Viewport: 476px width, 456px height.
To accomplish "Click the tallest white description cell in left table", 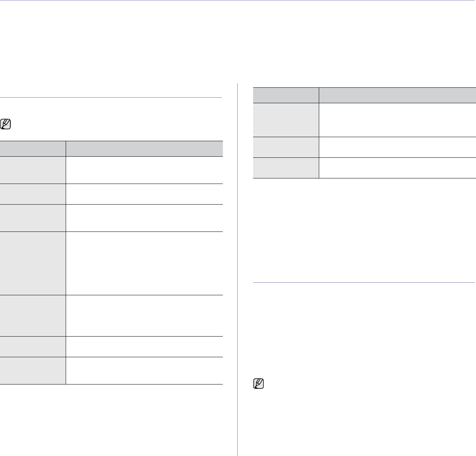I will click(x=144, y=263).
